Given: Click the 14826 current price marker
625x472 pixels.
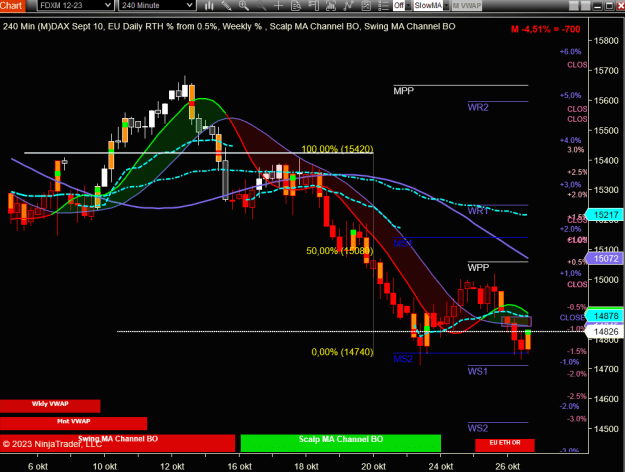Looking at the screenshot, I should 604,332.
